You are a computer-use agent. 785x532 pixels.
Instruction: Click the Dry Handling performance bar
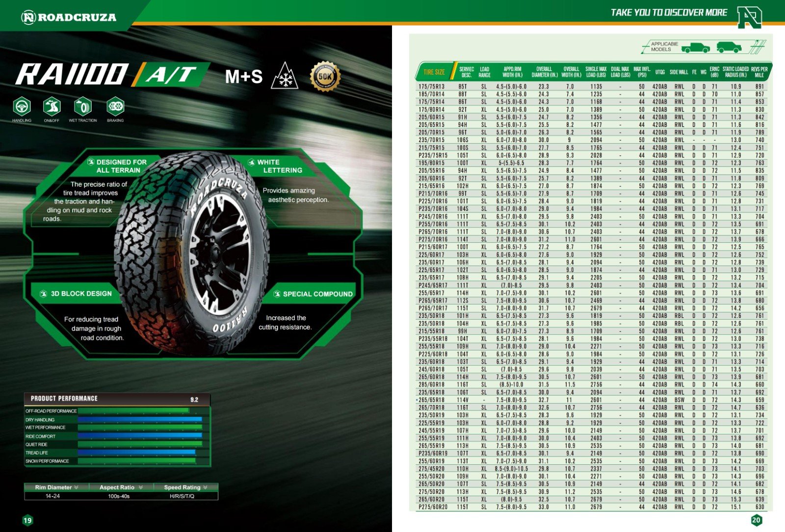pos(140,419)
